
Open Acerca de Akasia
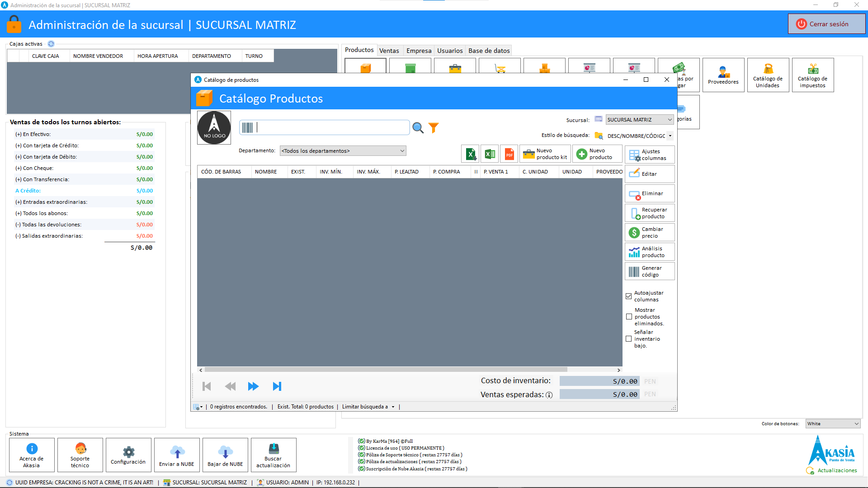pos(32,455)
